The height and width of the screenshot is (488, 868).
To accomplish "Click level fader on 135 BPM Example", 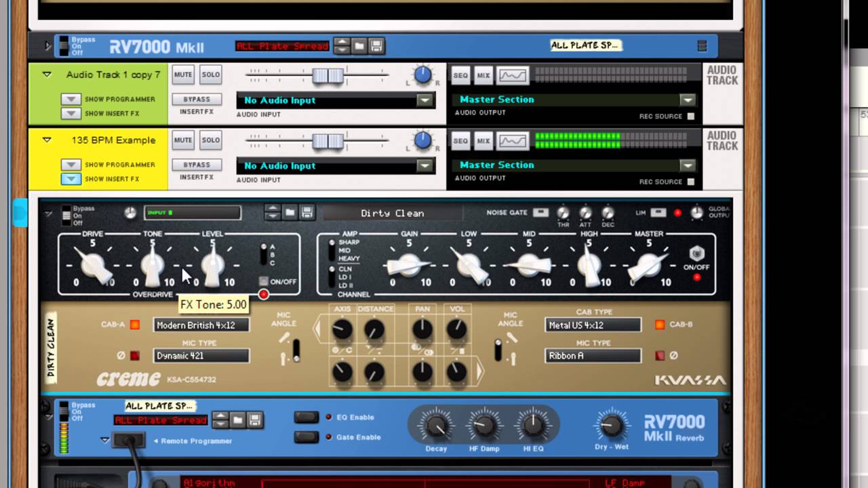I will tap(328, 141).
